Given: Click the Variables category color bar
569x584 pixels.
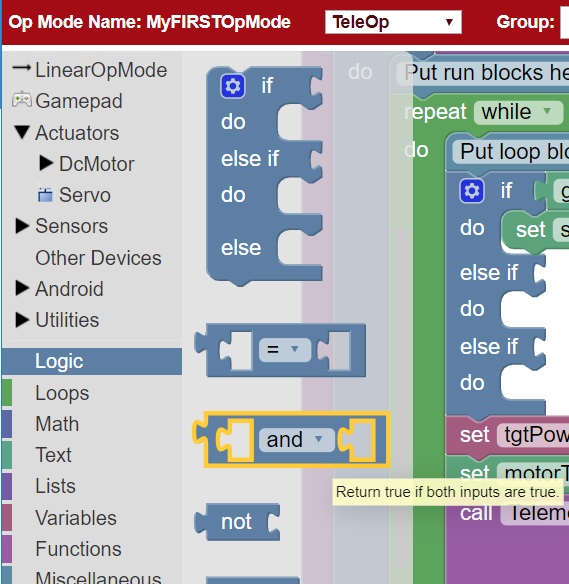Looking at the screenshot, I should [7, 517].
